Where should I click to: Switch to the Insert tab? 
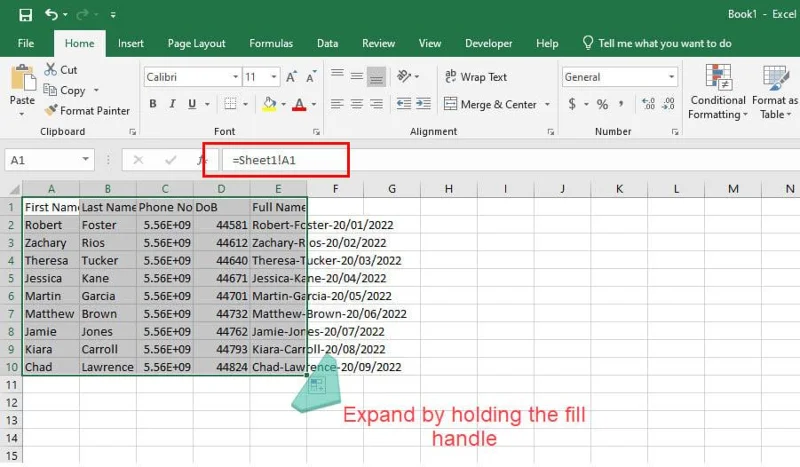click(131, 43)
